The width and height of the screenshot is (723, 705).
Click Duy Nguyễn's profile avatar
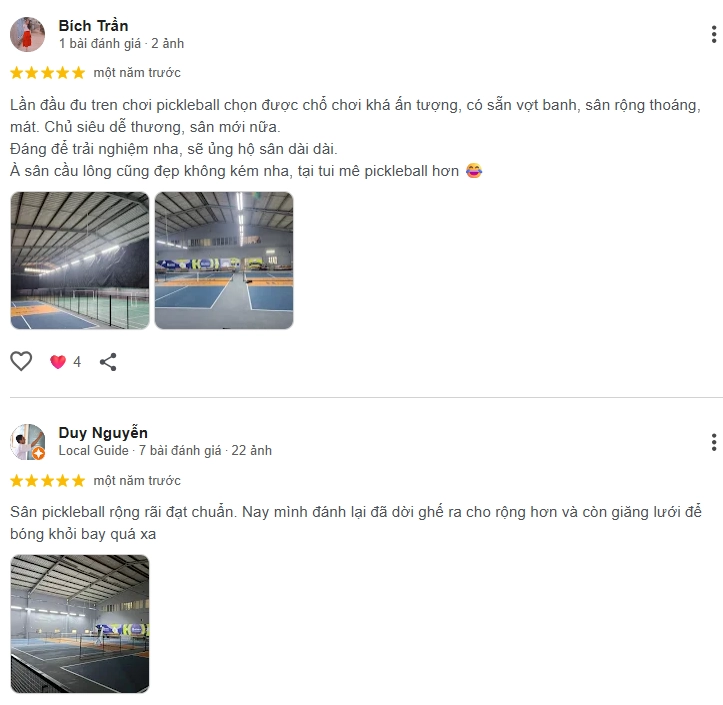click(28, 442)
